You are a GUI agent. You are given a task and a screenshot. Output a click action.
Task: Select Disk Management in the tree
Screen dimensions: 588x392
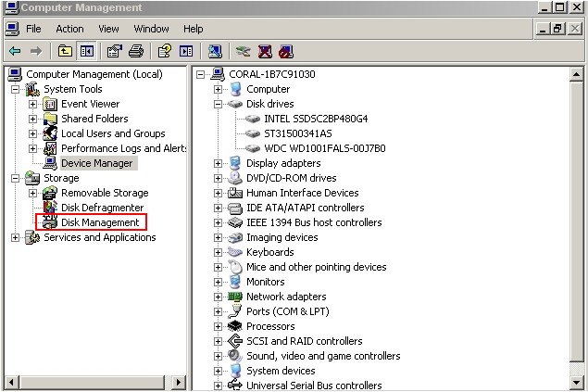point(100,222)
